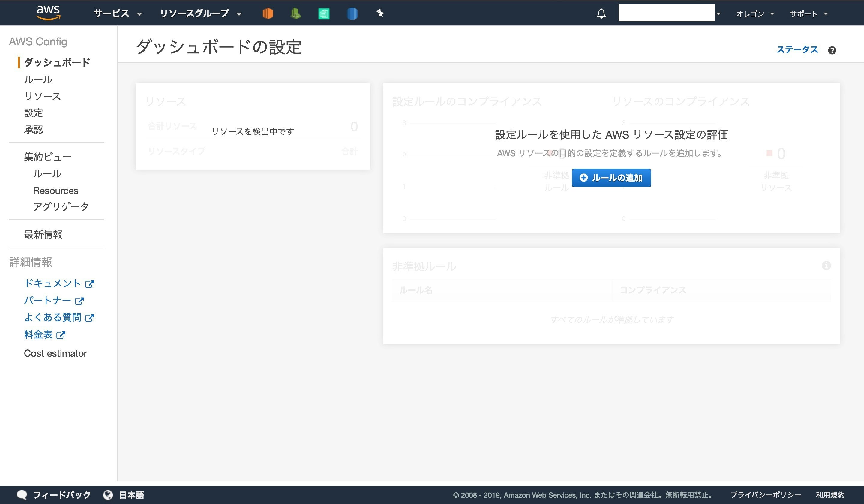Open 最新情報 in the sidebar
This screenshot has height=504, width=864.
(43, 235)
